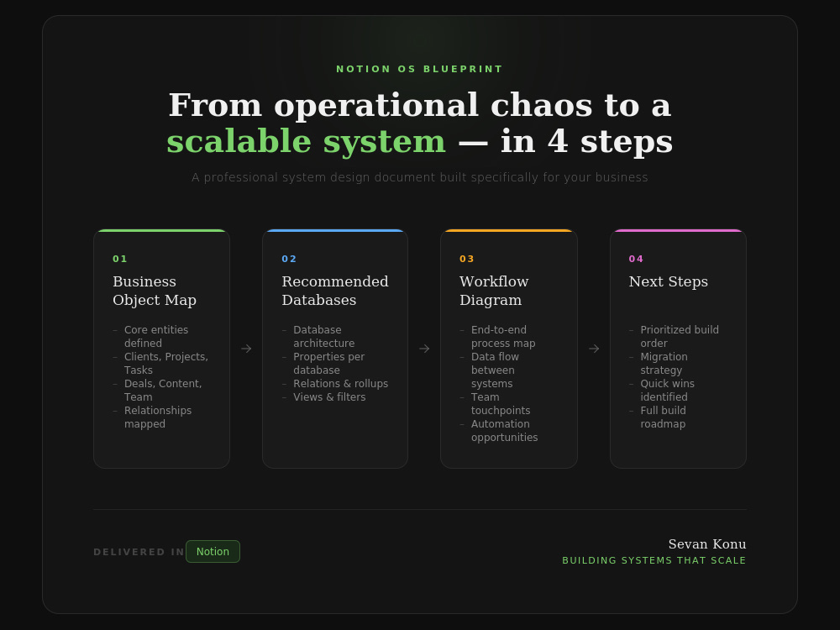Click arrow between Recommended Databases and Workflow Diagram
This screenshot has height=630, width=840.
(x=424, y=349)
